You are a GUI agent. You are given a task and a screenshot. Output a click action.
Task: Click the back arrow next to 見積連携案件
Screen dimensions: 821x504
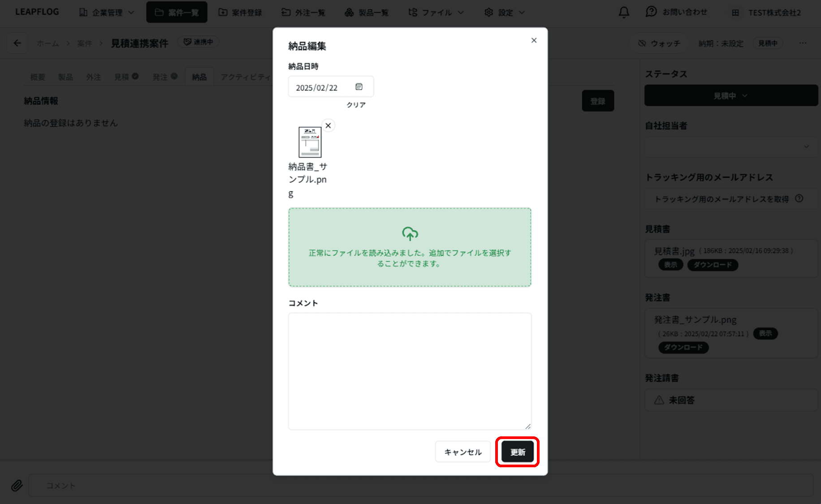[17, 43]
